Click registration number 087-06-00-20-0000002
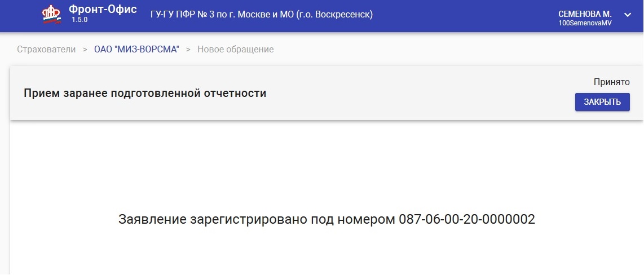The height and width of the screenshot is (275, 644). coord(467,219)
